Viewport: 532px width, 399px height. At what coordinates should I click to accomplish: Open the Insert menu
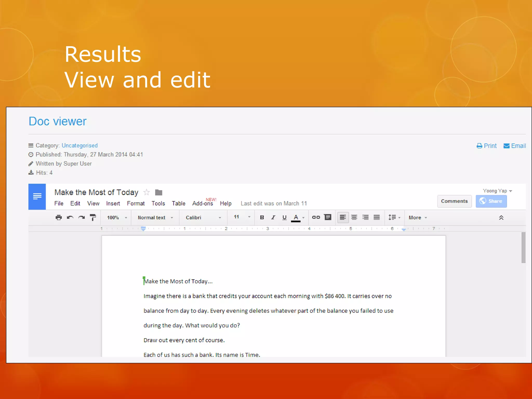coord(113,203)
